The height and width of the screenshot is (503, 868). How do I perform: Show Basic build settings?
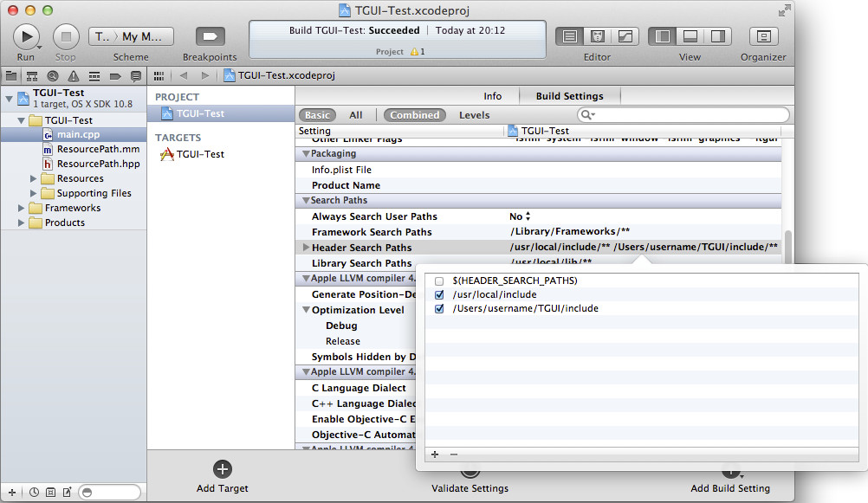click(x=317, y=115)
